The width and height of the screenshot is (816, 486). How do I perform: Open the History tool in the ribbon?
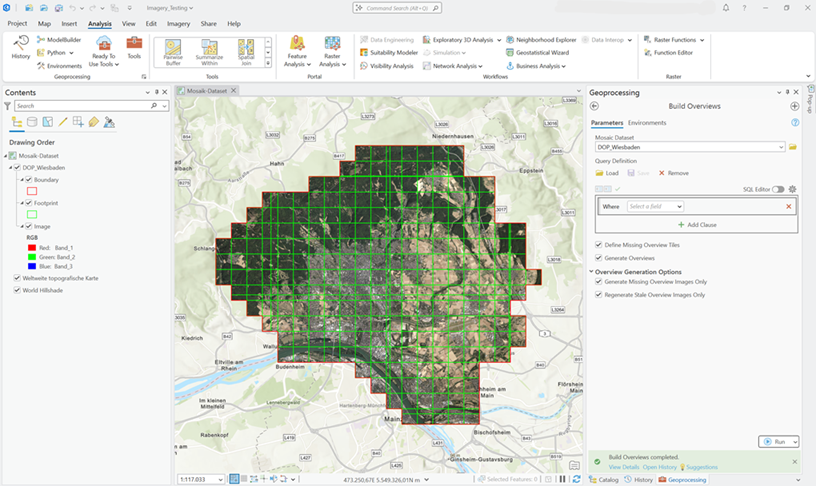[21, 47]
